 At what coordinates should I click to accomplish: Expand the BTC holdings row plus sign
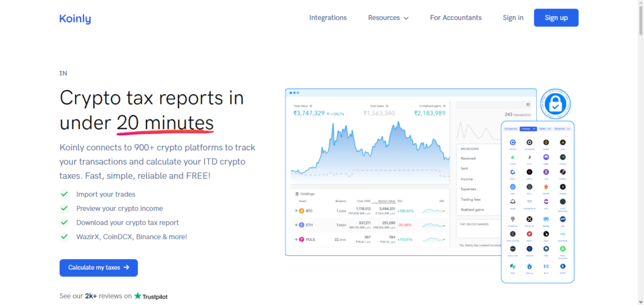point(296,210)
